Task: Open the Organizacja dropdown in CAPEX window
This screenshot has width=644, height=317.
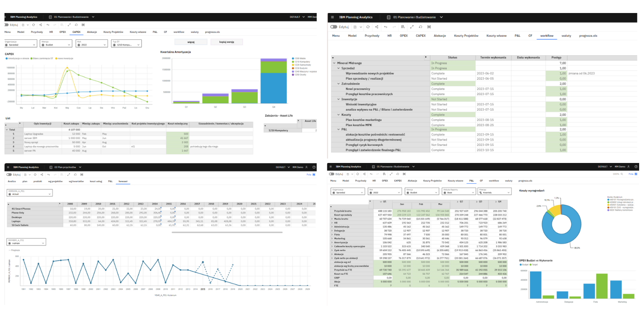Action: coord(20,43)
